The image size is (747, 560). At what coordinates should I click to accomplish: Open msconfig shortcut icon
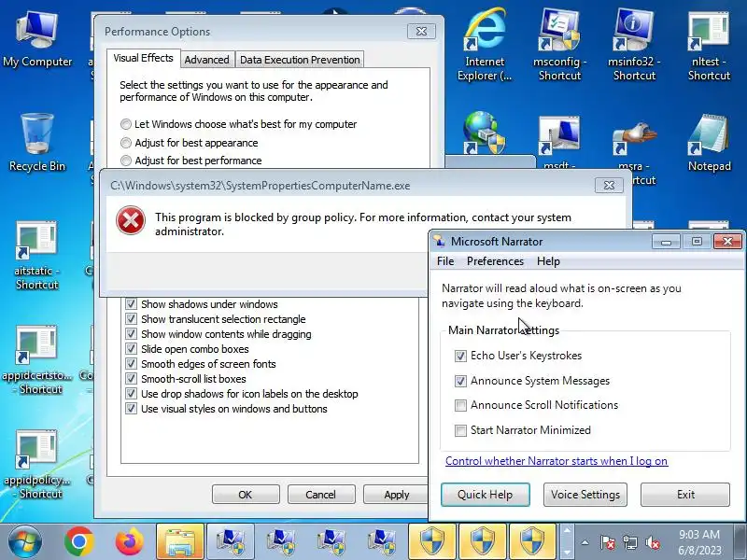pos(559,44)
